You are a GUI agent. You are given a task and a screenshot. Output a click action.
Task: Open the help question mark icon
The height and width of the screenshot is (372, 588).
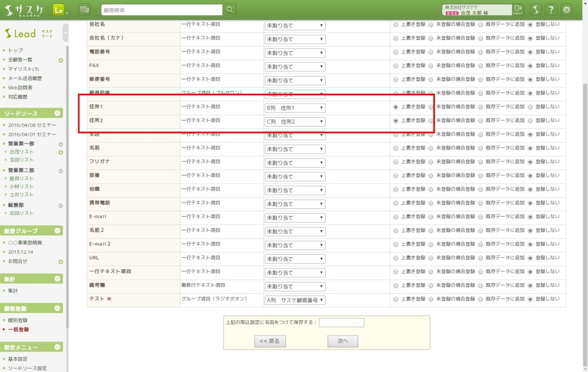coord(551,9)
